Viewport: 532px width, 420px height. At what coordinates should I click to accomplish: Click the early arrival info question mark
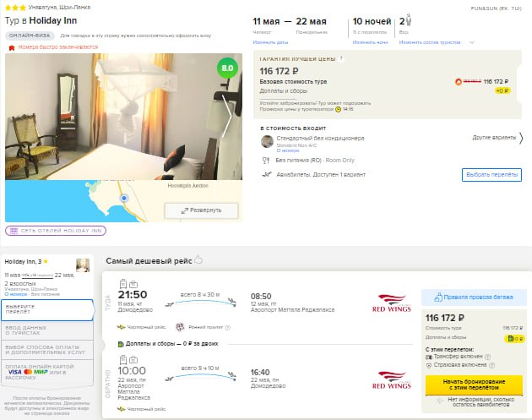228,327
